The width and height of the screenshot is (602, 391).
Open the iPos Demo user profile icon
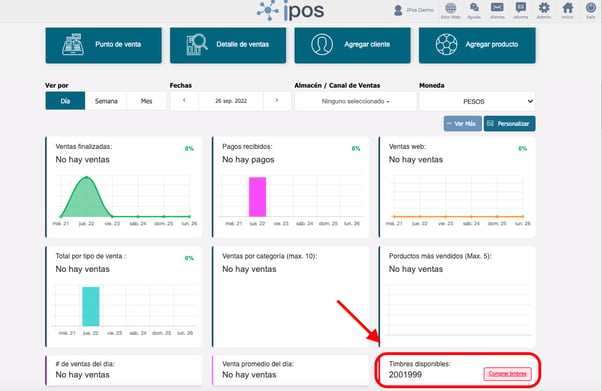(x=398, y=10)
